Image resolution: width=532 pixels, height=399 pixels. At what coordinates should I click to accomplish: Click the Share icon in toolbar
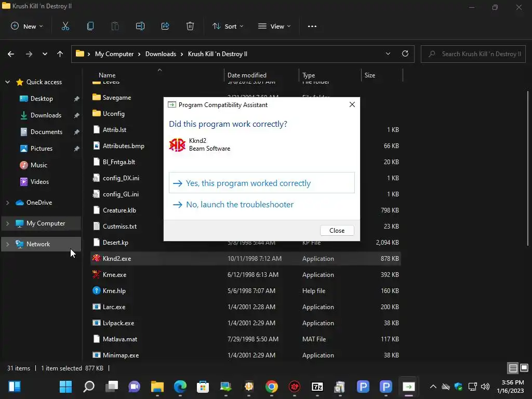165,26
